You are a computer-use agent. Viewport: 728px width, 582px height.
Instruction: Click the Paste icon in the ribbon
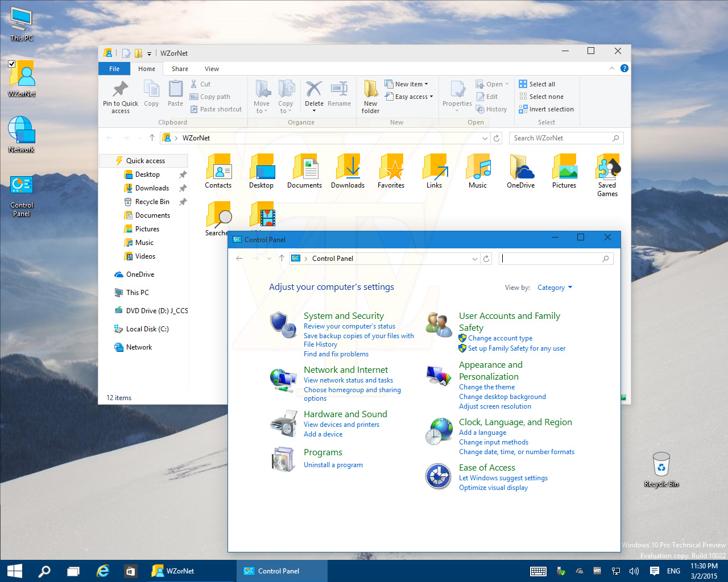[x=176, y=89]
